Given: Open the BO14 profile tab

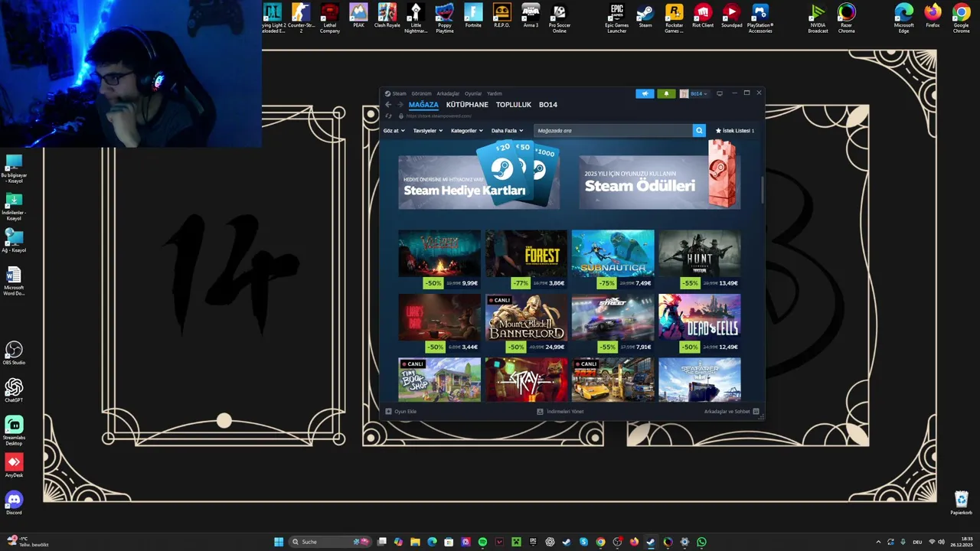Looking at the screenshot, I should pyautogui.click(x=547, y=105).
